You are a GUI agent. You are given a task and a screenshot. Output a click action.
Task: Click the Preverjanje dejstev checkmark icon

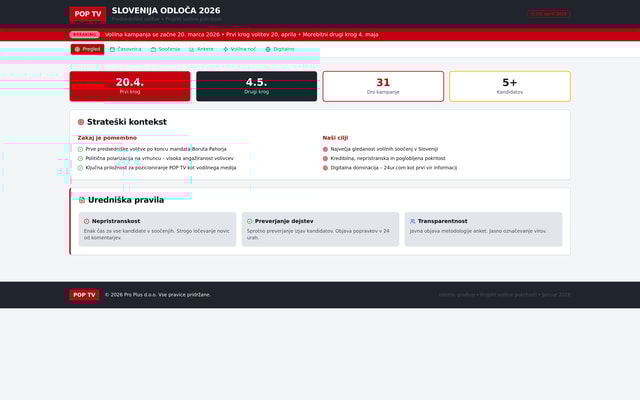pos(250,220)
